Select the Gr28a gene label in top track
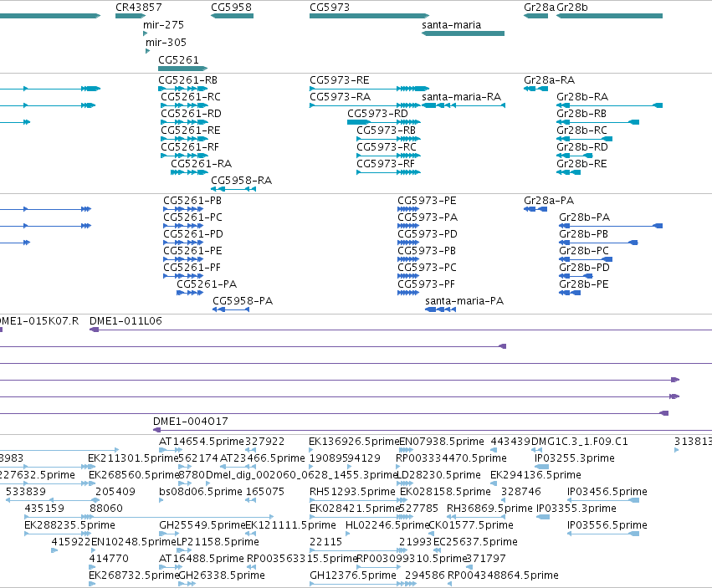The image size is (712, 588). tap(539, 8)
